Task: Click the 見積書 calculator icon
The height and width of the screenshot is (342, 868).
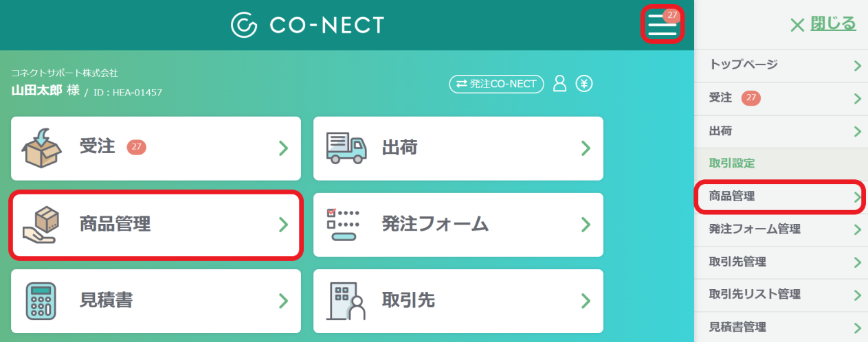Action: pos(41,301)
